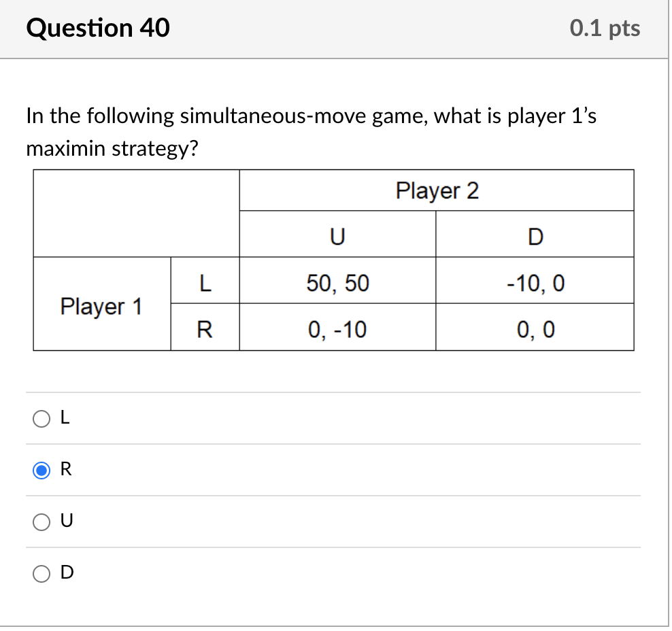Viewport: 672px width, 631px height.
Task: Click the maximin strategy question text
Action: (311, 132)
